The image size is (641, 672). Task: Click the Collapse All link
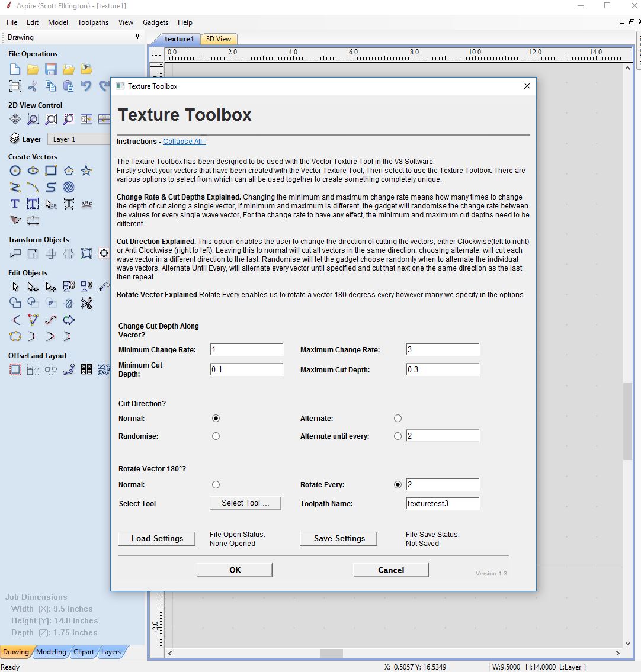point(184,141)
